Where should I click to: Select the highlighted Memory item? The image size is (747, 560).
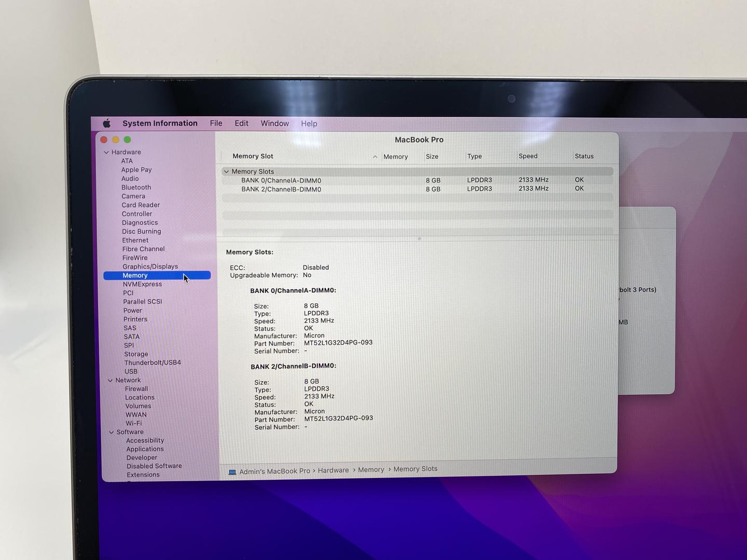pos(157,275)
